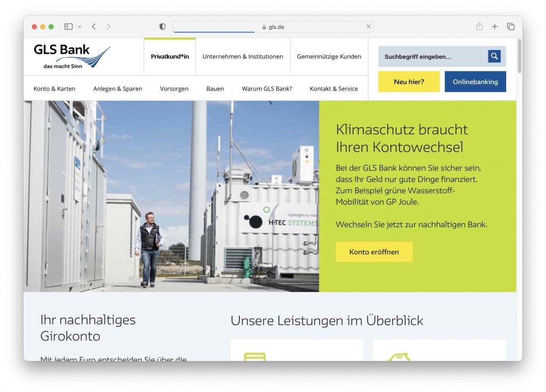Go back with the back arrow

94,27
